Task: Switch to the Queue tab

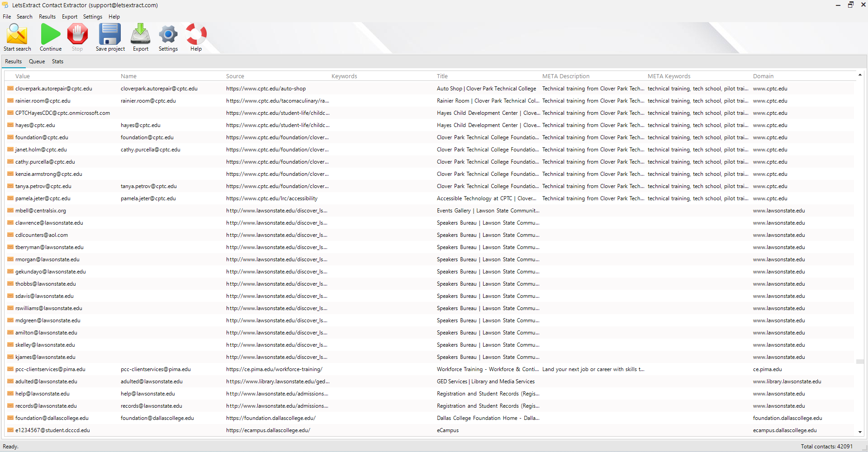Action: 37,61
